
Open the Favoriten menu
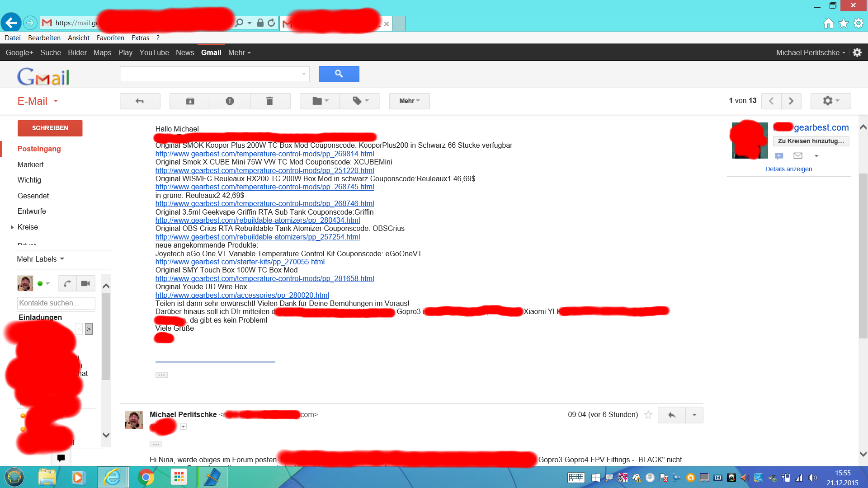click(x=110, y=38)
